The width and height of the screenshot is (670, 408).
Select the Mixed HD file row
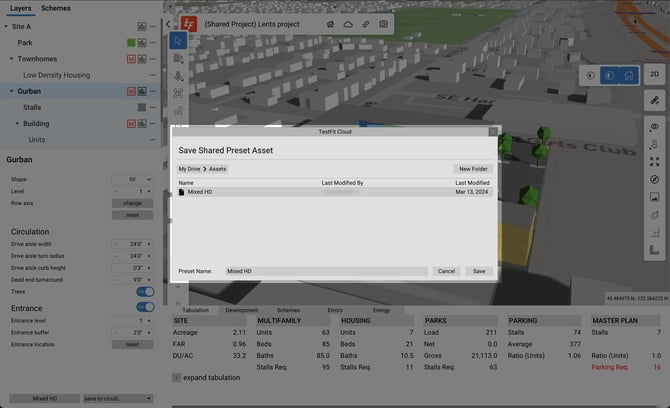point(335,192)
